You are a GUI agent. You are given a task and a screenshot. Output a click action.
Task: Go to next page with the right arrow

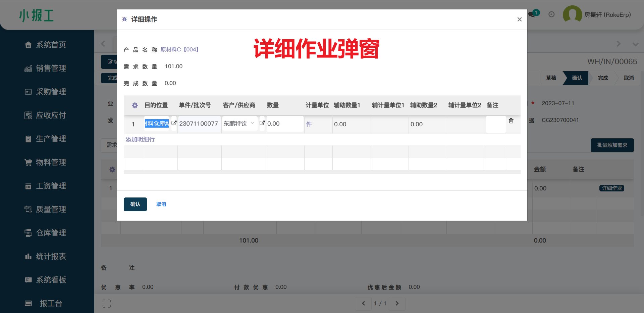point(397,303)
